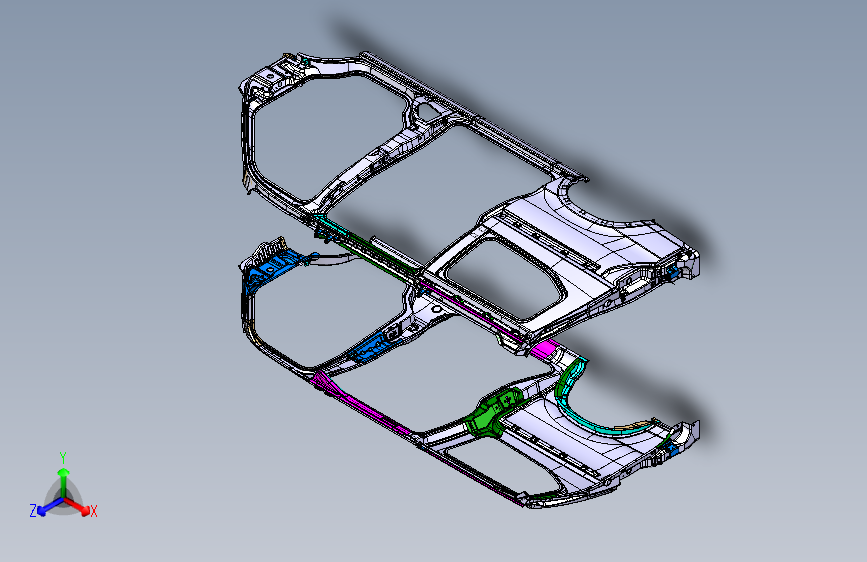Select the blue reinforcement in lower frame's center pillar
Image resolution: width=867 pixels, height=562 pixels.
[374, 345]
